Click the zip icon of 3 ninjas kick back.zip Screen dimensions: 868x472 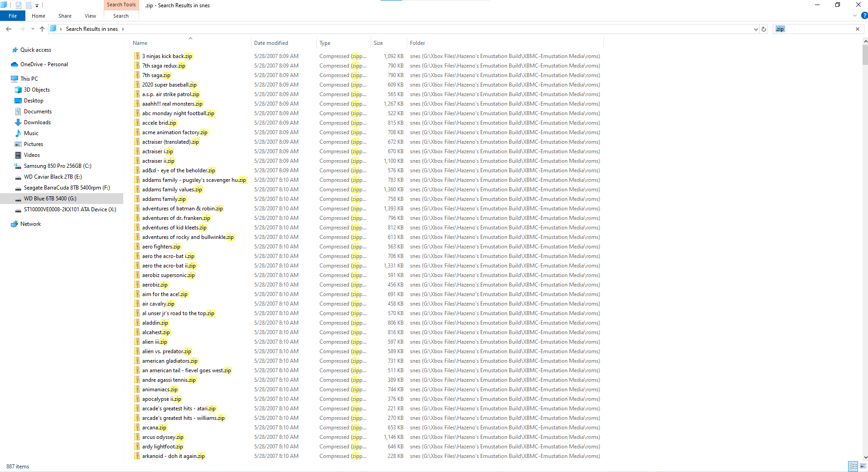[137, 56]
